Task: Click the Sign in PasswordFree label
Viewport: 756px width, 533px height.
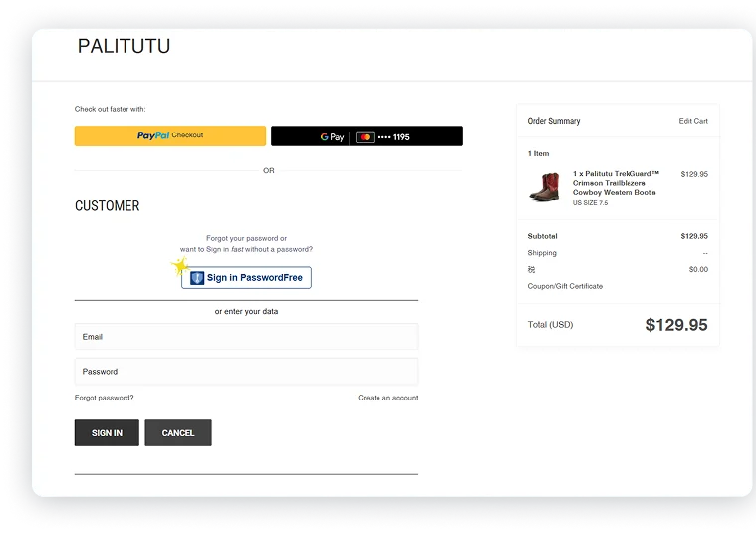Action: point(255,277)
